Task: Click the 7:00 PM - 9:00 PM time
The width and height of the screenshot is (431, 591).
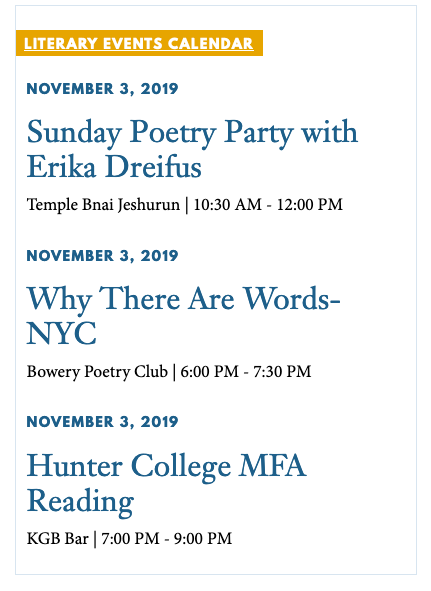Action: click(x=166, y=538)
